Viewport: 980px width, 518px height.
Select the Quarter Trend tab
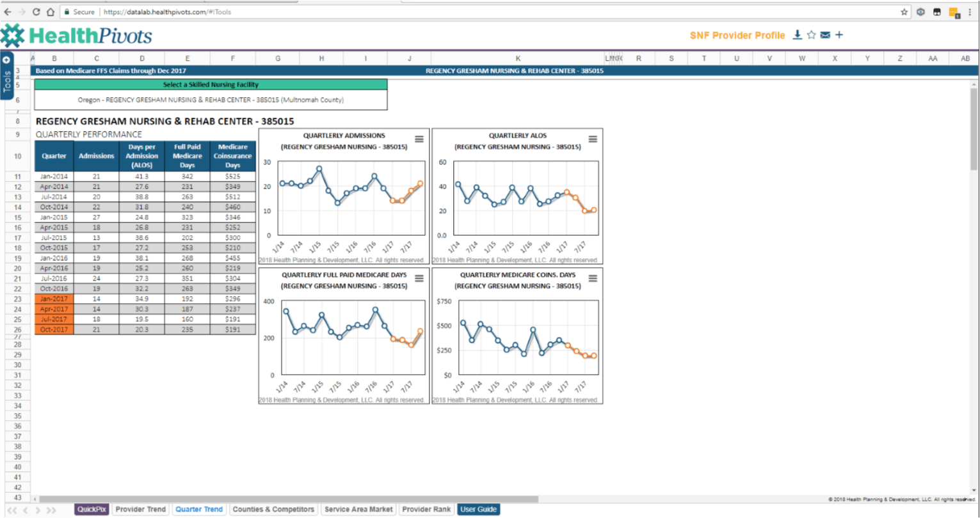(x=199, y=510)
